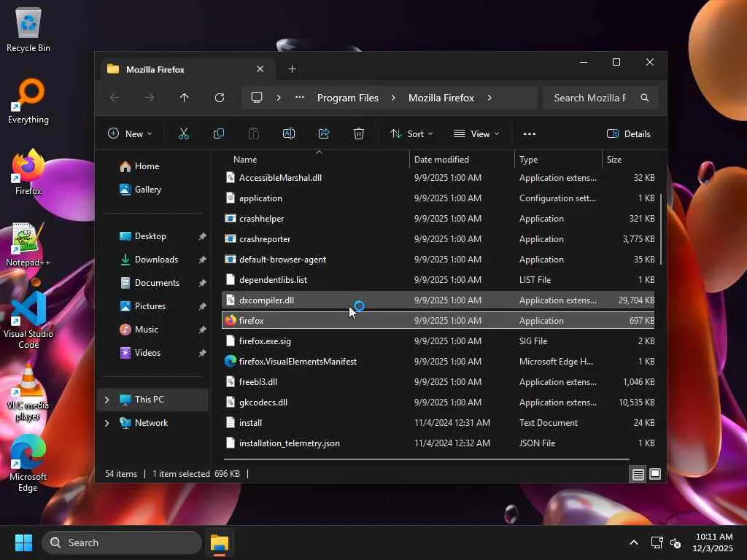Click the vertical scrollbar in file list
This screenshot has height=560, width=747.
661,230
